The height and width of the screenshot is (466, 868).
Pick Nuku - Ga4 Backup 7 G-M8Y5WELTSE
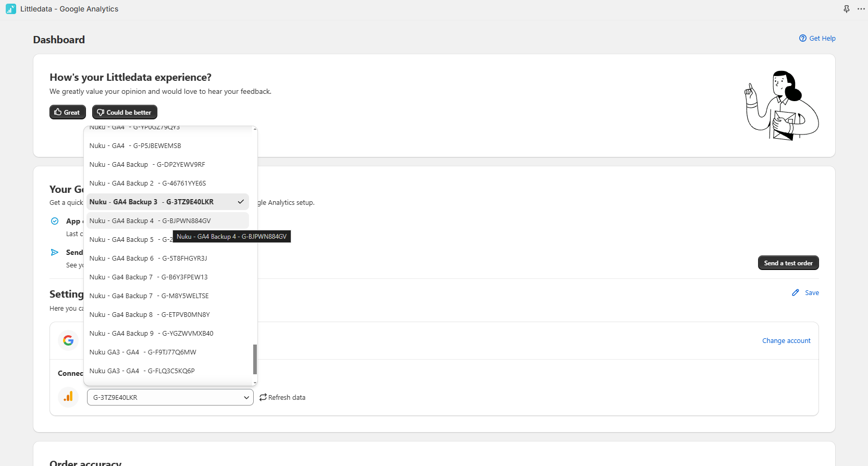pos(168,296)
